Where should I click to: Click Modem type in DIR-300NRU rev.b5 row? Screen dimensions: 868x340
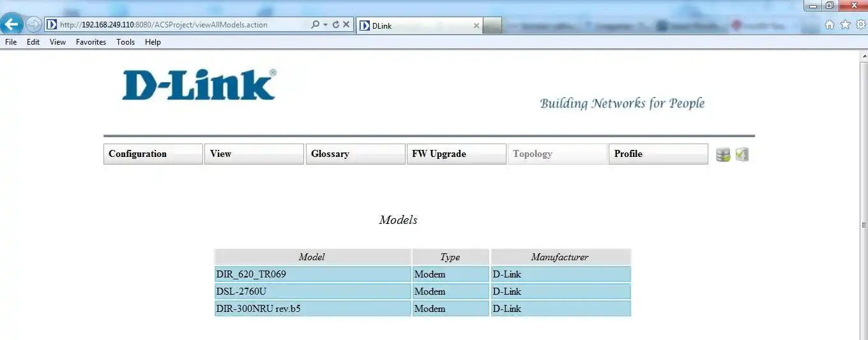pos(450,309)
